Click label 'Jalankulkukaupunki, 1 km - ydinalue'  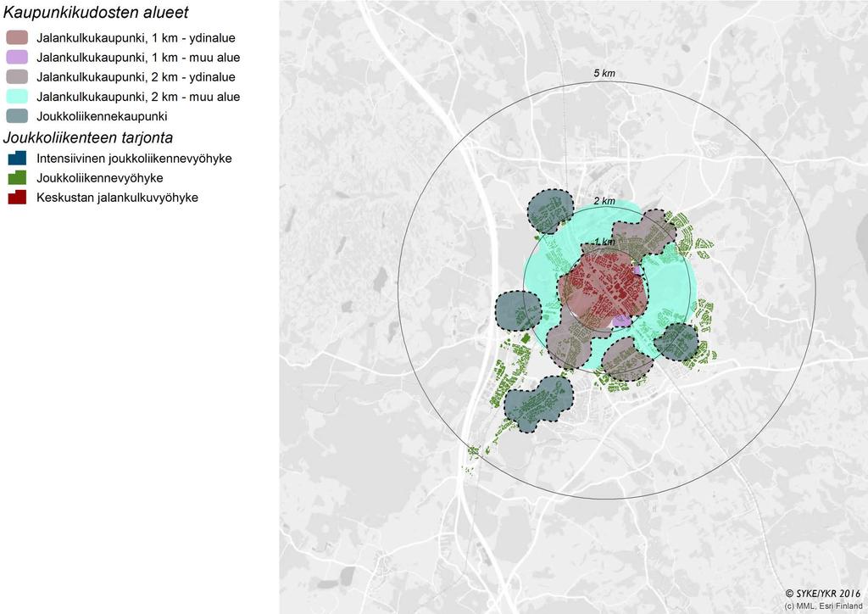click(136, 38)
